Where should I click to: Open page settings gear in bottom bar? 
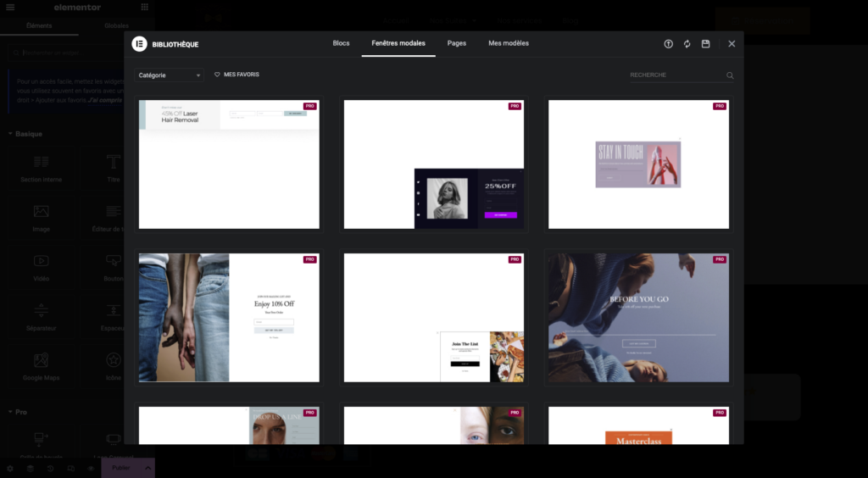(x=10, y=468)
